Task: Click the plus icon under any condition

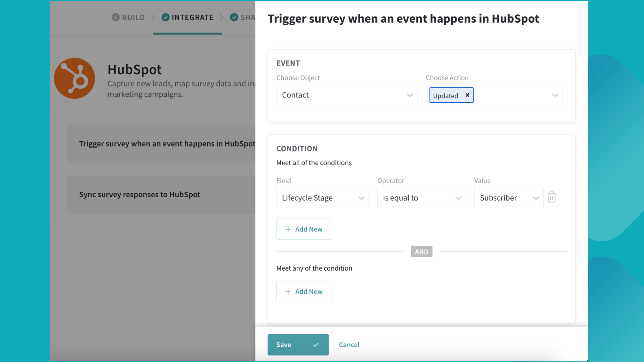Action: [x=288, y=292]
